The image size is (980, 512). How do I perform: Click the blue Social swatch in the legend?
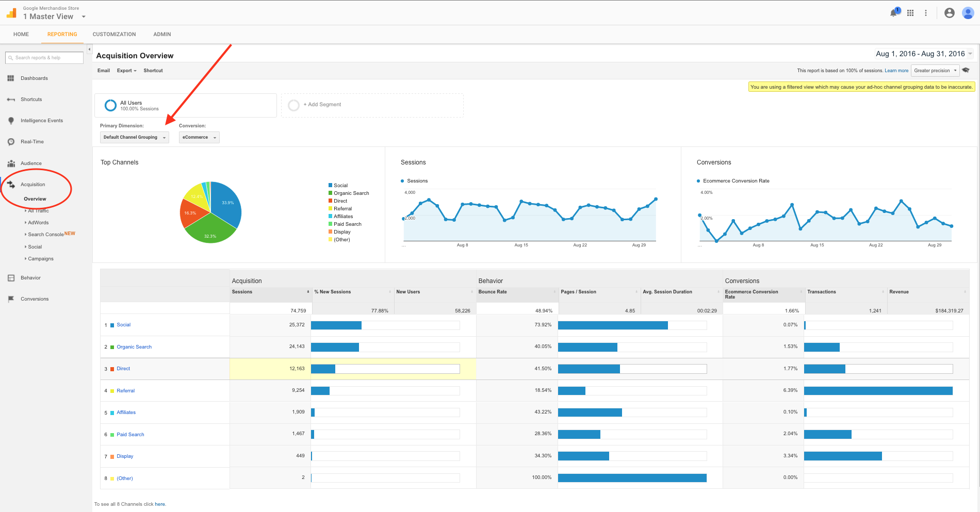click(329, 185)
